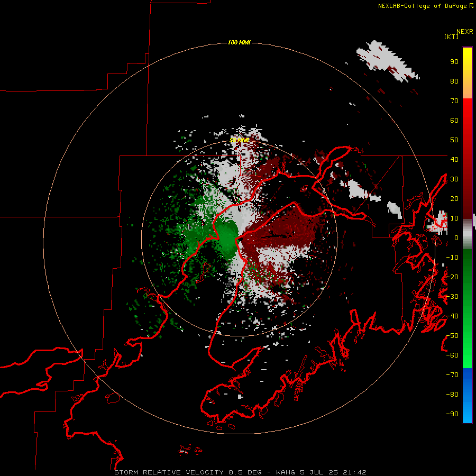Select the 20 value on the velocity scale

point(454,199)
